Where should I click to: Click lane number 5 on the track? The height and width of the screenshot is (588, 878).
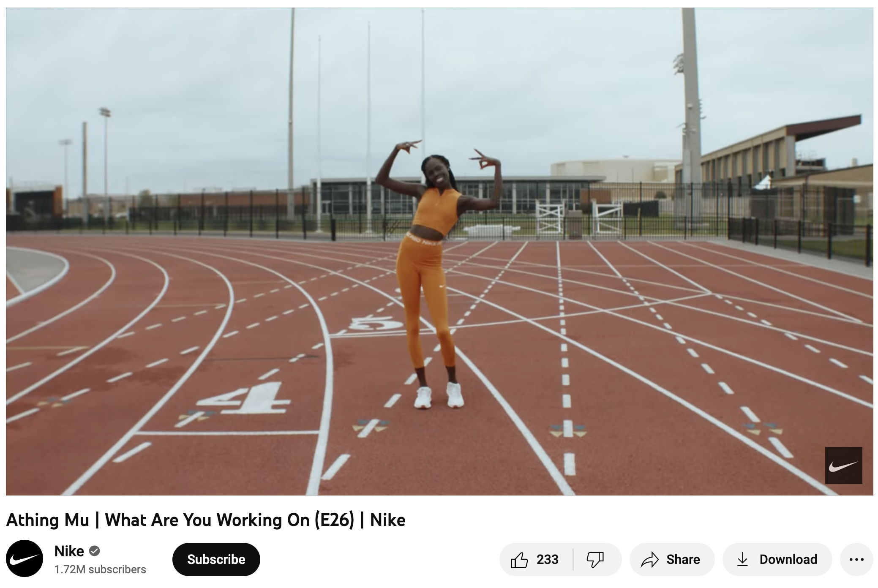pos(376,324)
